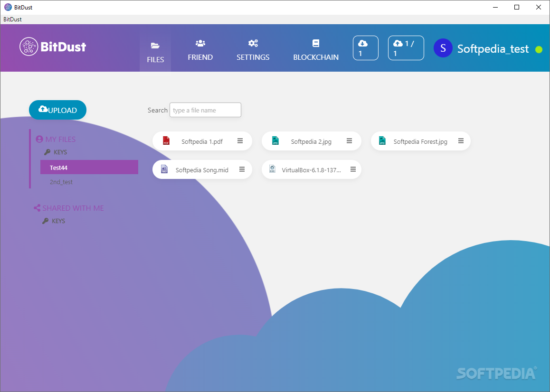
Task: Click the green online status dot
Action: [x=539, y=49]
